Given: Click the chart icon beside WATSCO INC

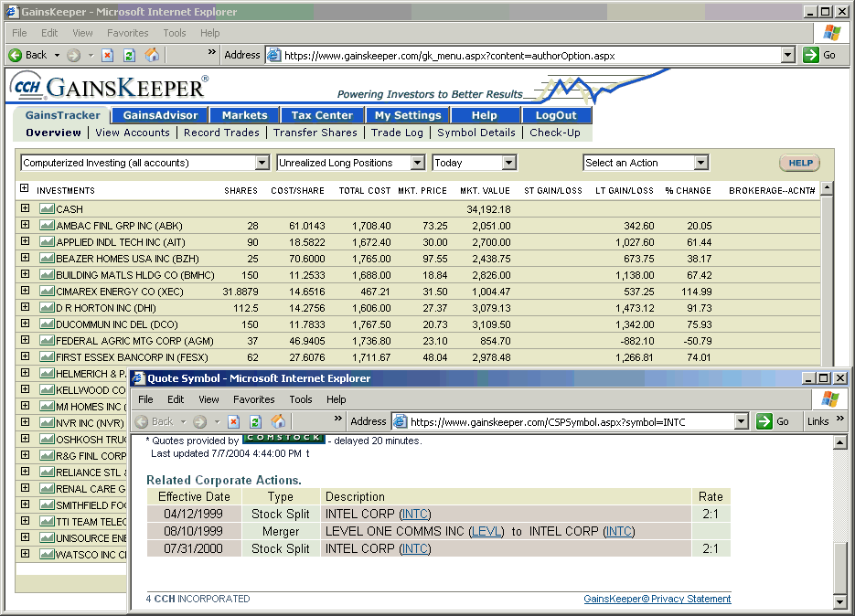Looking at the screenshot, I should (47, 554).
